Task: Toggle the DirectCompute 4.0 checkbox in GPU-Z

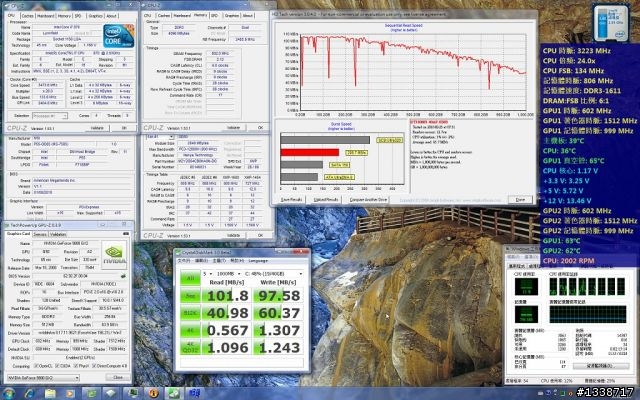Action: pos(94,366)
